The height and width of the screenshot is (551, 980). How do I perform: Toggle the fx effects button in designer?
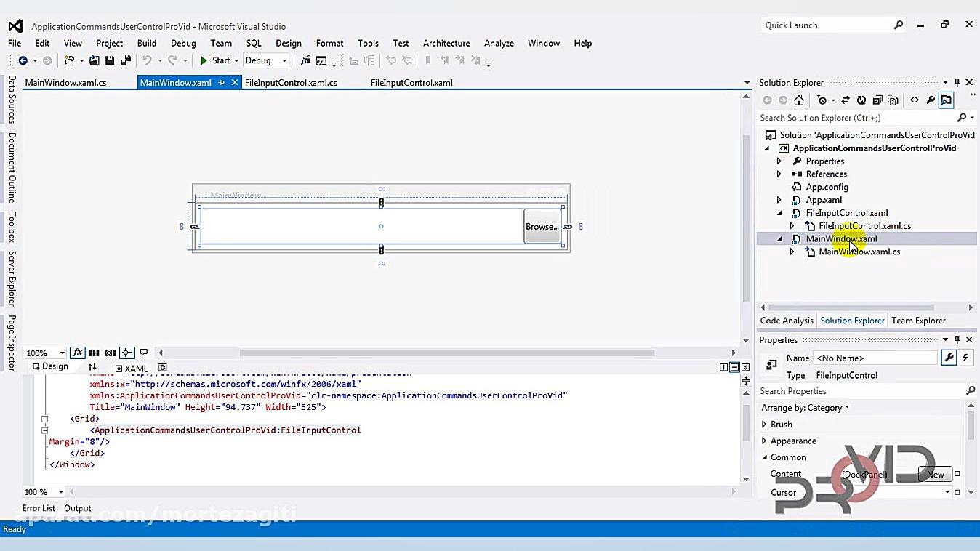tap(78, 353)
